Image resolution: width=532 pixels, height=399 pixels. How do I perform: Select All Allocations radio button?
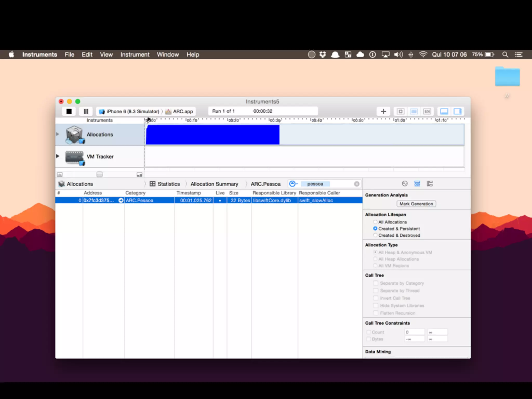click(375, 222)
